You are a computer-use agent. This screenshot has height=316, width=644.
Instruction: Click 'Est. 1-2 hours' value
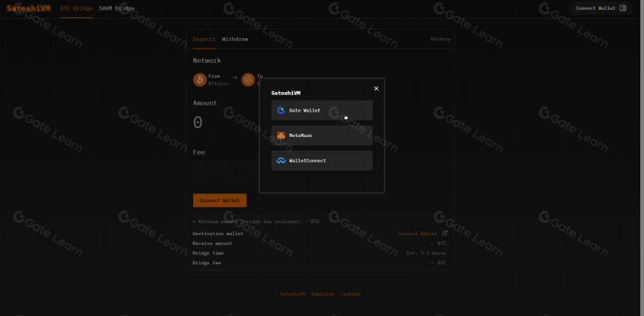426,253
